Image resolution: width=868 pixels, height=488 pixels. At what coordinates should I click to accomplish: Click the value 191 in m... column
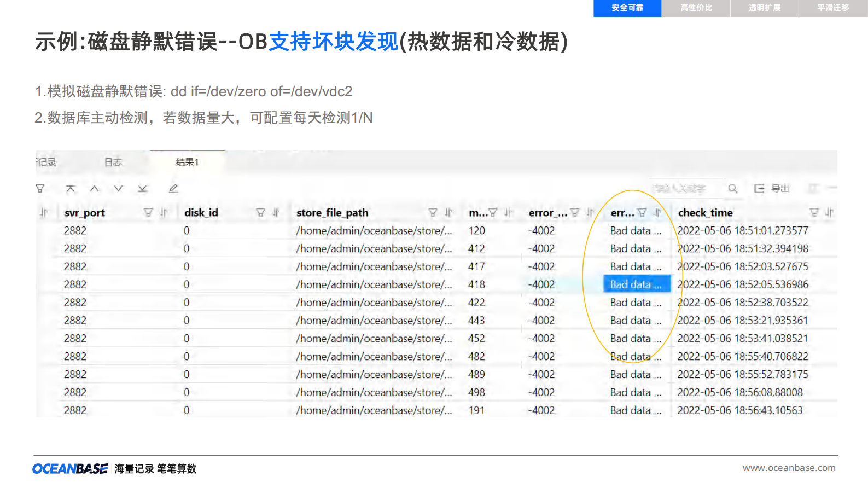click(x=476, y=410)
